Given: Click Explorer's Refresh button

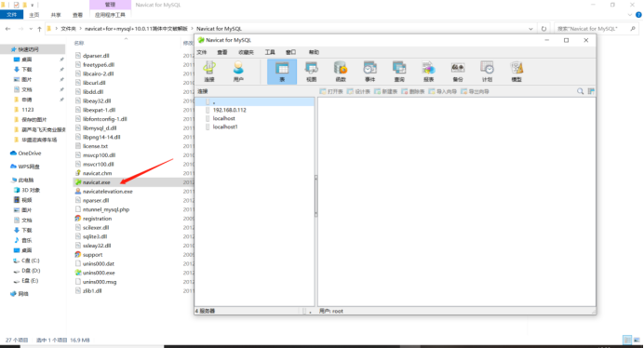Looking at the screenshot, I should (x=543, y=29).
